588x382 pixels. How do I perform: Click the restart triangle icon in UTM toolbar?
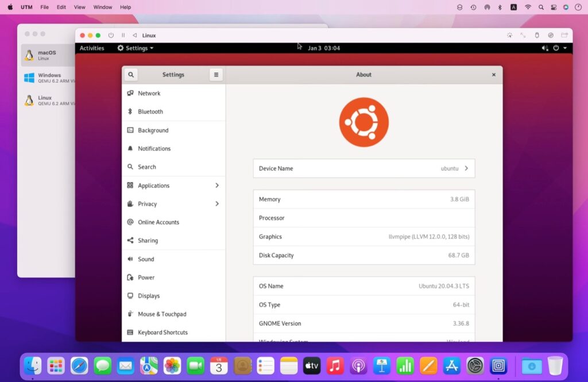coord(134,36)
